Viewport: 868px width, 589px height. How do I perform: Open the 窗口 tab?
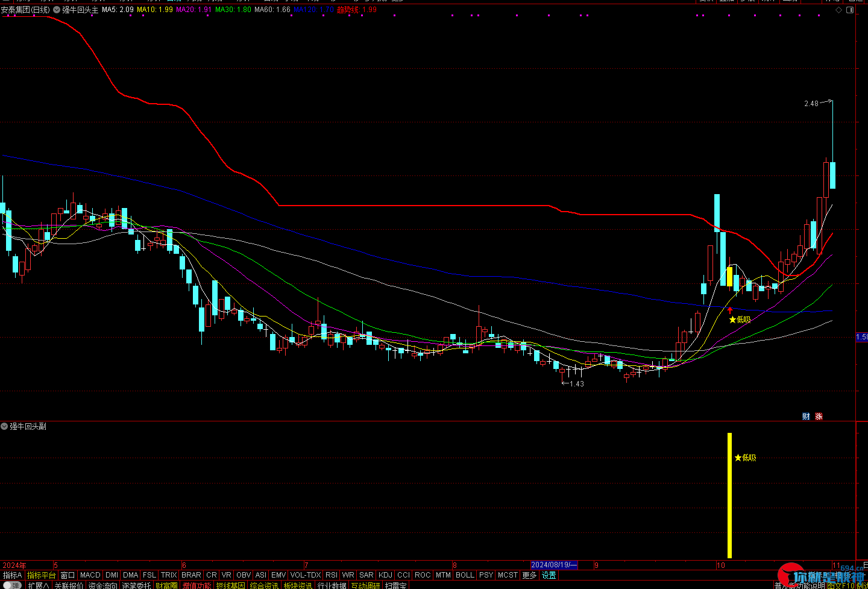click(68, 575)
